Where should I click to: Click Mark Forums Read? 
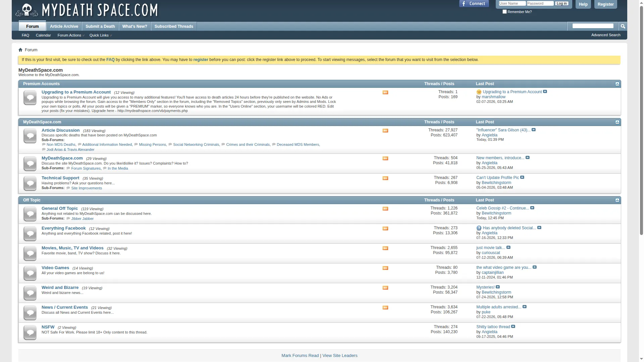pyautogui.click(x=300, y=356)
